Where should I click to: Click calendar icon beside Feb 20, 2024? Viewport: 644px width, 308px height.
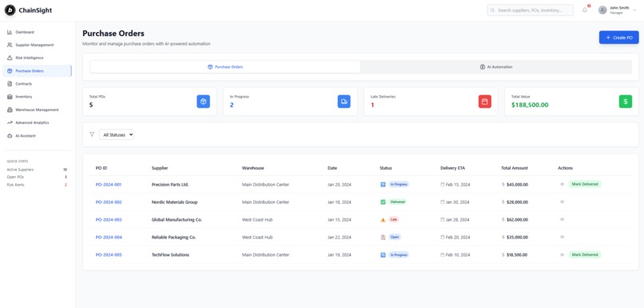(443, 238)
